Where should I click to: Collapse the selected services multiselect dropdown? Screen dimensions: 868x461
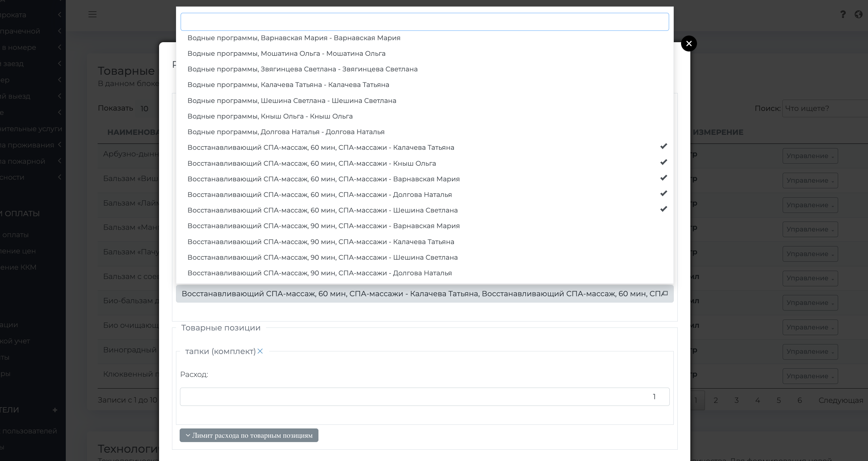pyautogui.click(x=425, y=294)
